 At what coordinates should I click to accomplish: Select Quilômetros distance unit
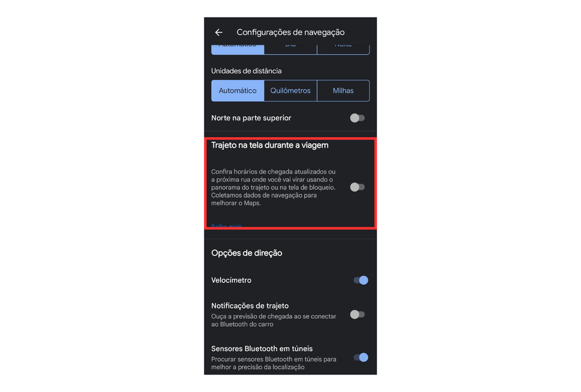coord(290,90)
